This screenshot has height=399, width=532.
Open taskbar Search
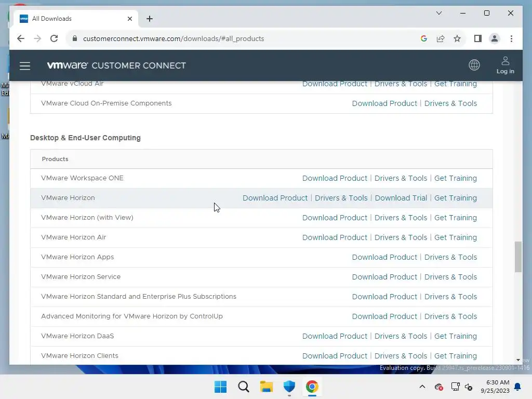243,387
